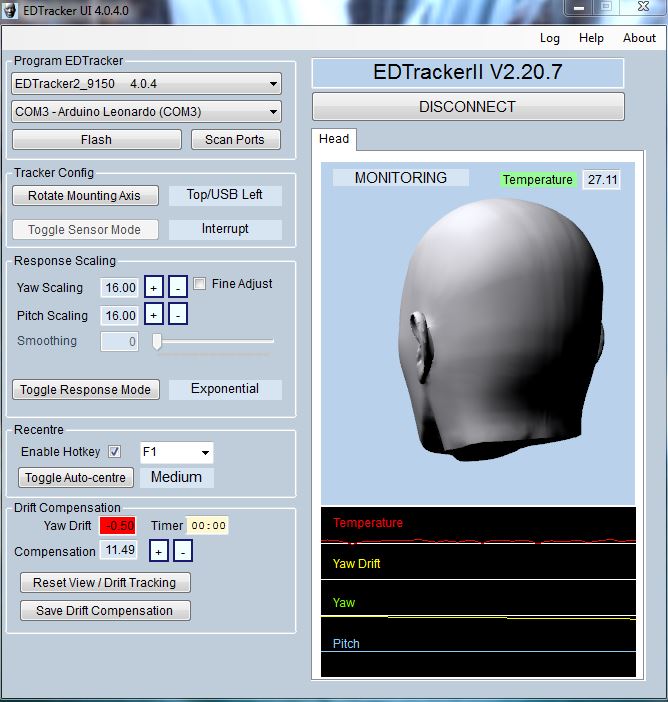Click the Top/USB Left orientation label
This screenshot has height=702, width=668.
pyautogui.click(x=225, y=195)
